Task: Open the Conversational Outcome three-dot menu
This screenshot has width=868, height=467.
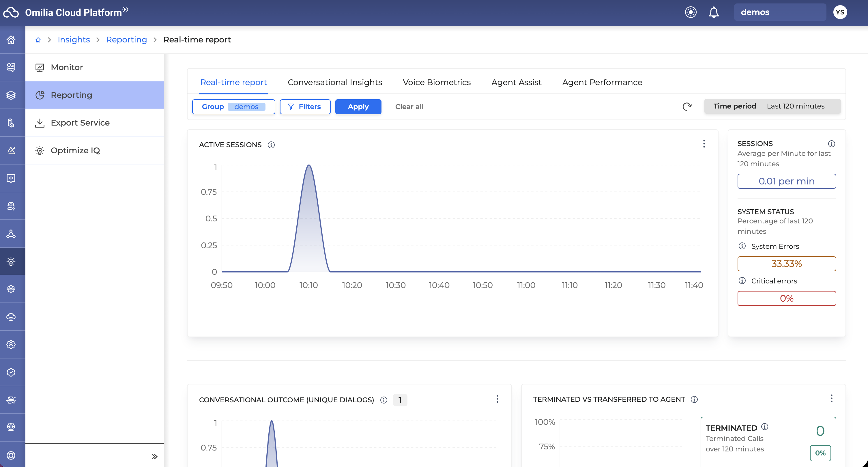Action: 497,399
